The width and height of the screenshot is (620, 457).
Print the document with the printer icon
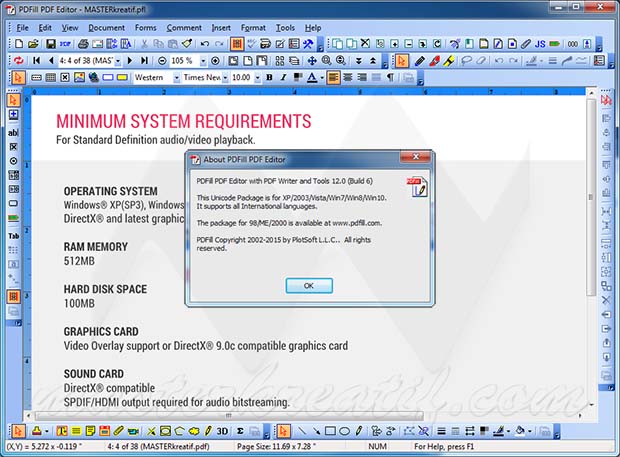(83, 43)
